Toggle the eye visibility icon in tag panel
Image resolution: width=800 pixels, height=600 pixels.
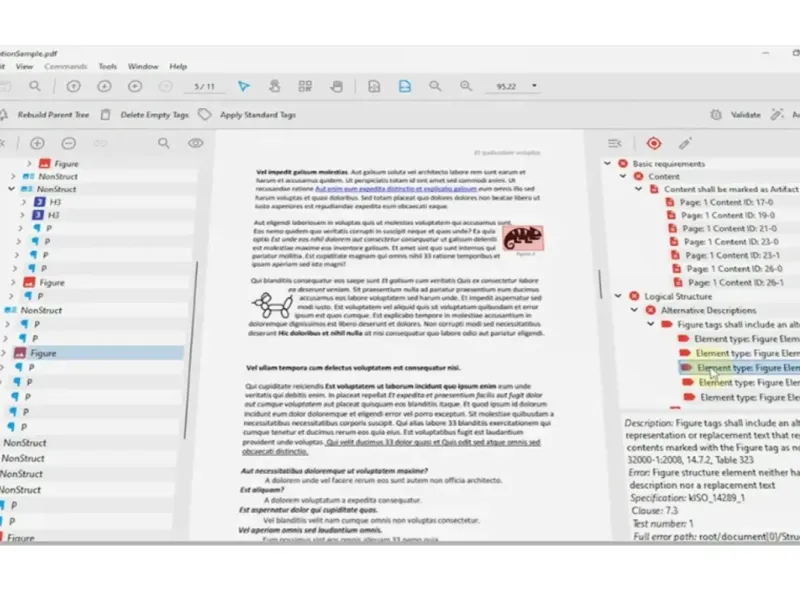tap(195, 143)
